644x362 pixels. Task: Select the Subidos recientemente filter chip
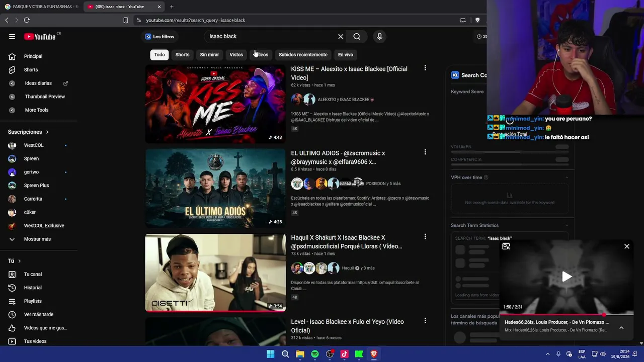tap(303, 55)
